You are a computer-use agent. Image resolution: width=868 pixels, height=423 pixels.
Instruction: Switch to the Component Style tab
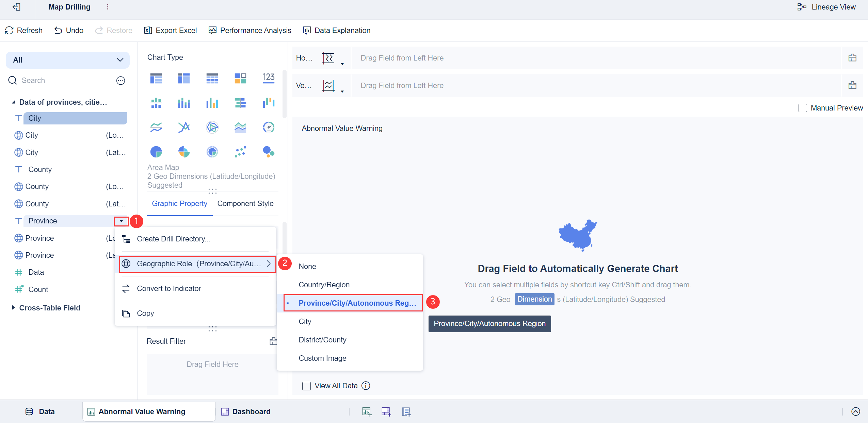[245, 204]
